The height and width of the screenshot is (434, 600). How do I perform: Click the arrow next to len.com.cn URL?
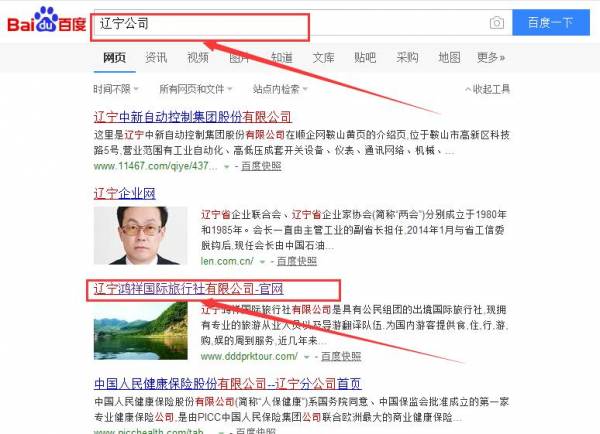pyautogui.click(x=262, y=262)
